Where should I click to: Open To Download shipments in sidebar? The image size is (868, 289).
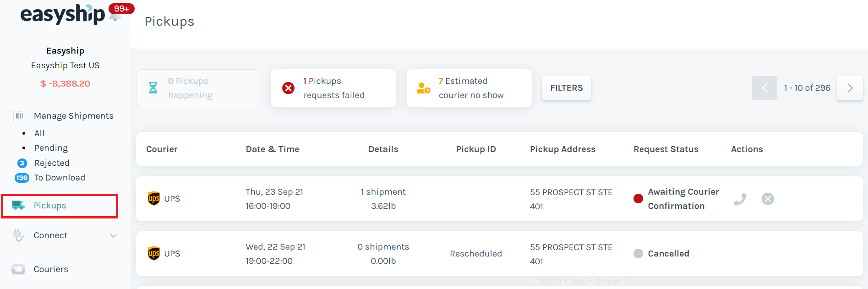pyautogui.click(x=60, y=178)
